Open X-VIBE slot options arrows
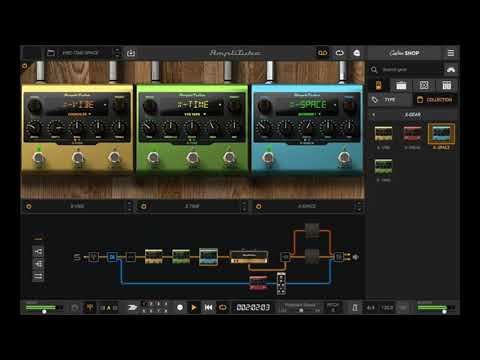 click(x=130, y=206)
